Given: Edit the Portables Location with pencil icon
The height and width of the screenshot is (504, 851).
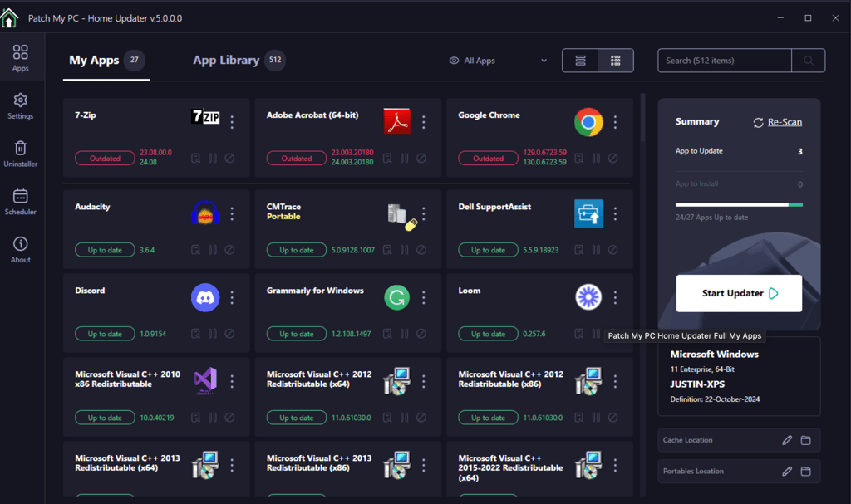Looking at the screenshot, I should tap(787, 472).
